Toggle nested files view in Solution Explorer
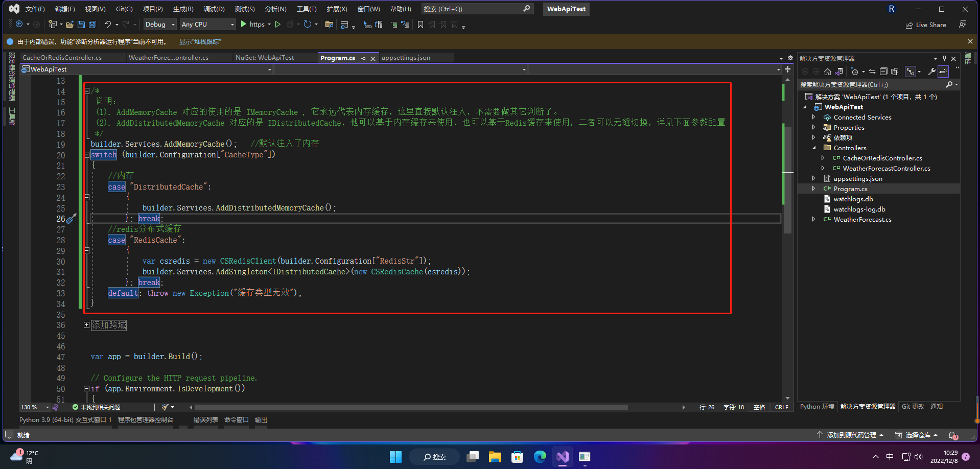This screenshot has height=469, width=980. point(911,72)
